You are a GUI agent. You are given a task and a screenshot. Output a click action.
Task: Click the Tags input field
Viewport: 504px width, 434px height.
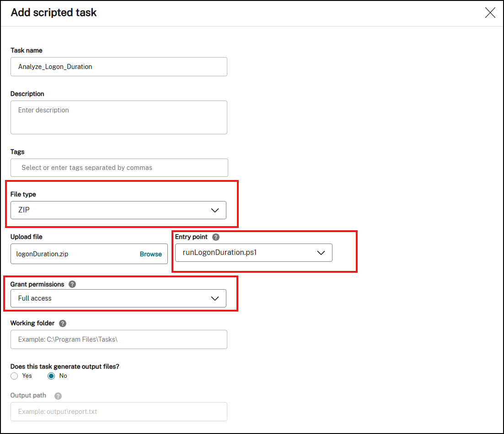[x=119, y=168]
